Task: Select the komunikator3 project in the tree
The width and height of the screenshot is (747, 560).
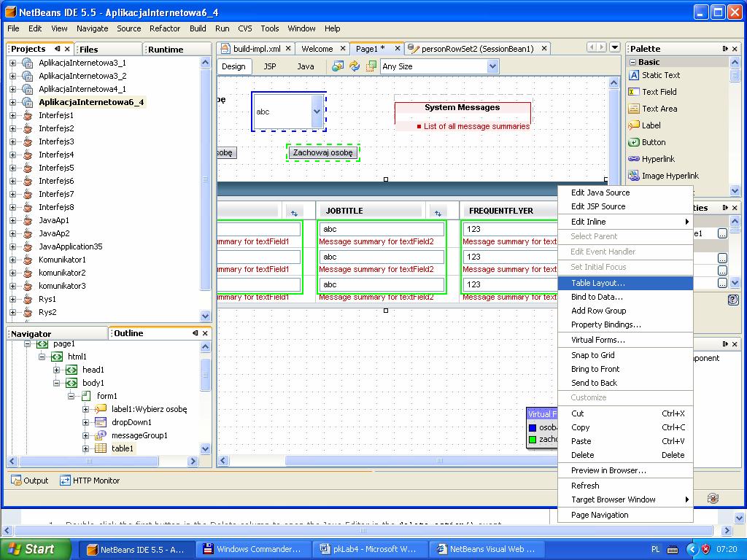Action: pyautogui.click(x=62, y=286)
